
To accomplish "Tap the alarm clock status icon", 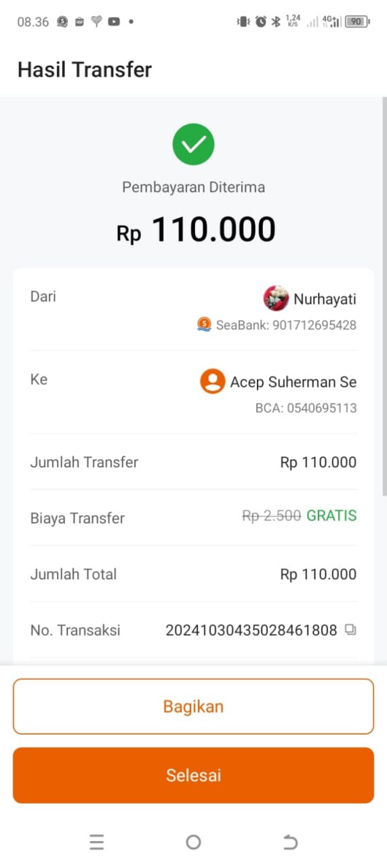I will pos(261,22).
